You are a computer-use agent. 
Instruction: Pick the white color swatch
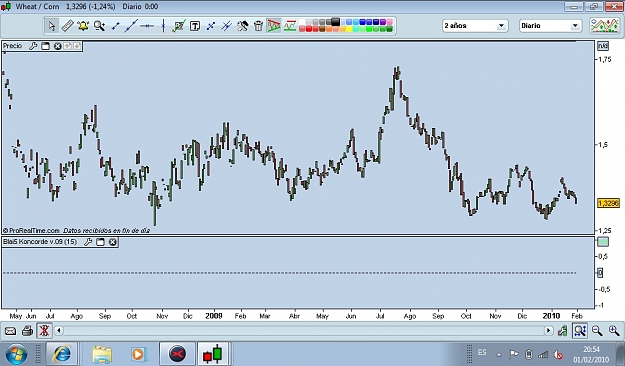pos(302,22)
